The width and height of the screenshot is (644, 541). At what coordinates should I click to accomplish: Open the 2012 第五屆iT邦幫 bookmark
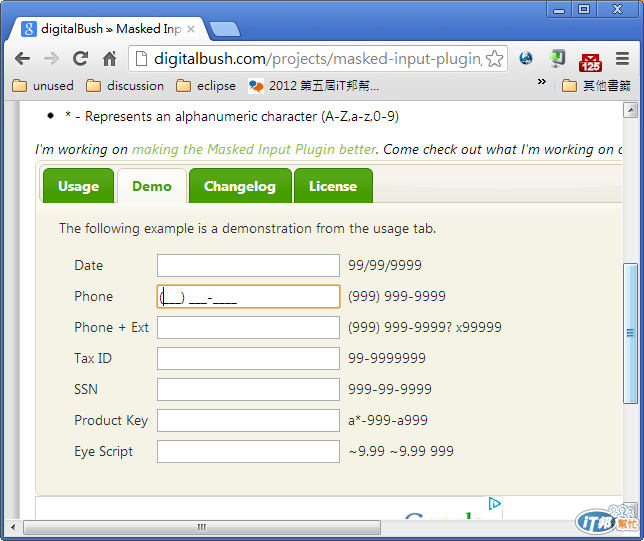pyautogui.click(x=313, y=86)
